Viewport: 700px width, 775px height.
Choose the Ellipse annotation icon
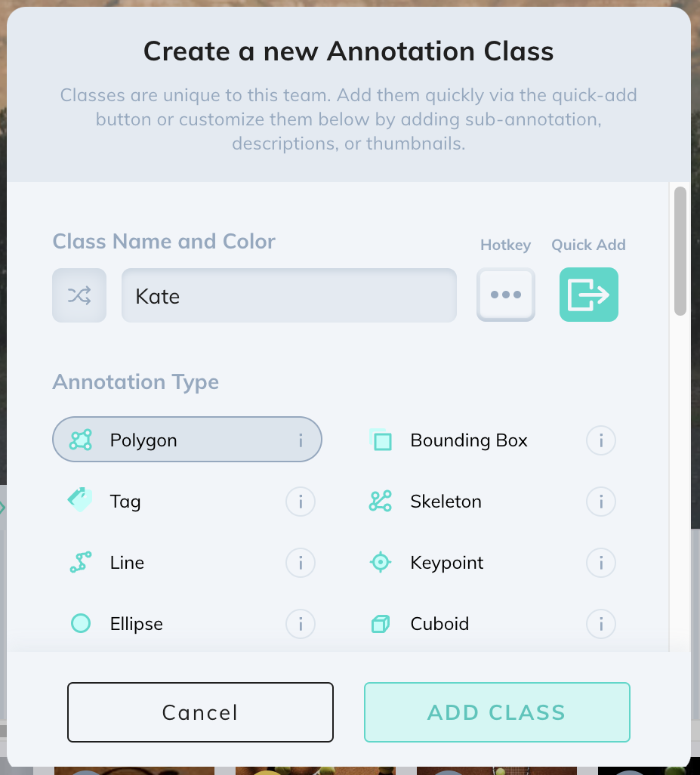point(79,622)
